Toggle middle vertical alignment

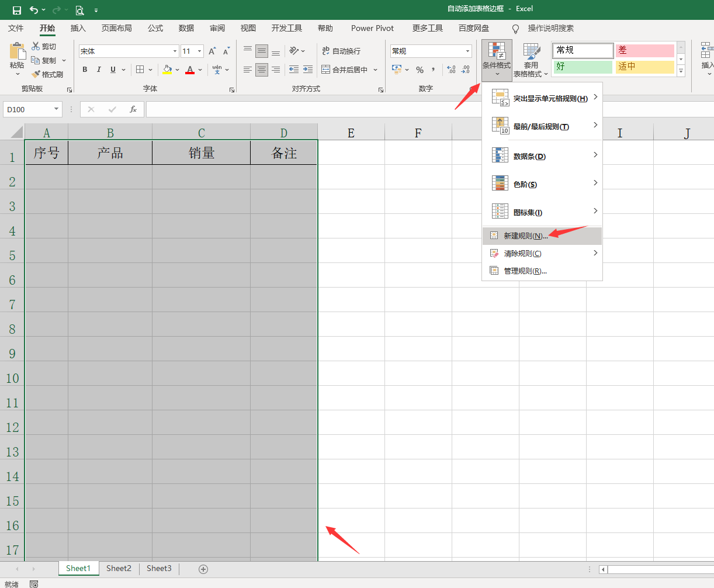262,51
